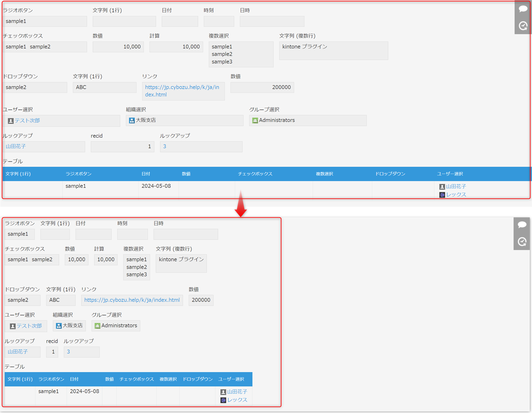Open the comments bubble icon in lower record view
The height and width of the screenshot is (413, 532).
[x=522, y=225]
